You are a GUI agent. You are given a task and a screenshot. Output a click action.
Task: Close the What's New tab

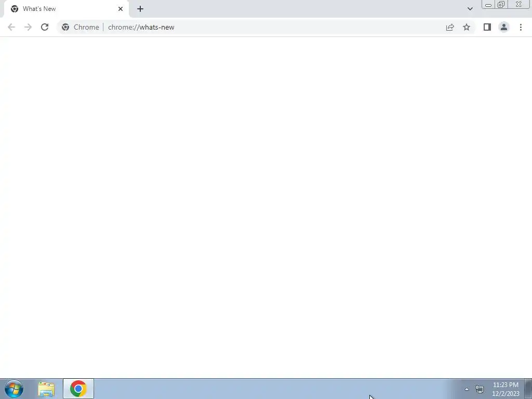121,9
